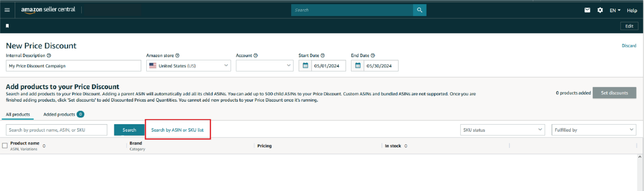
Task: Open the Start Date calendar icon
Action: (305, 65)
